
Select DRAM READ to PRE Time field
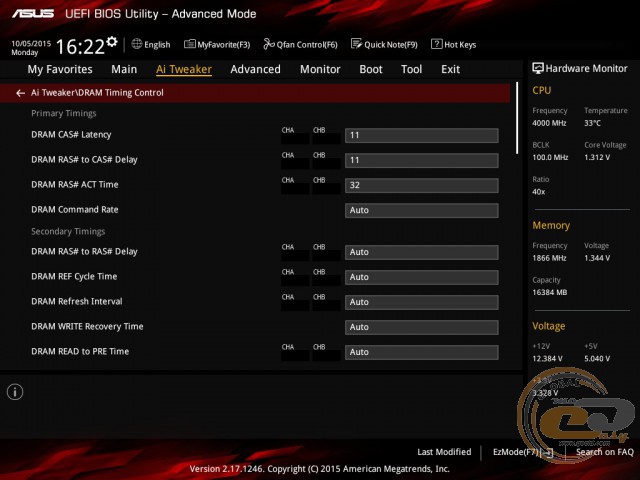[x=422, y=352]
